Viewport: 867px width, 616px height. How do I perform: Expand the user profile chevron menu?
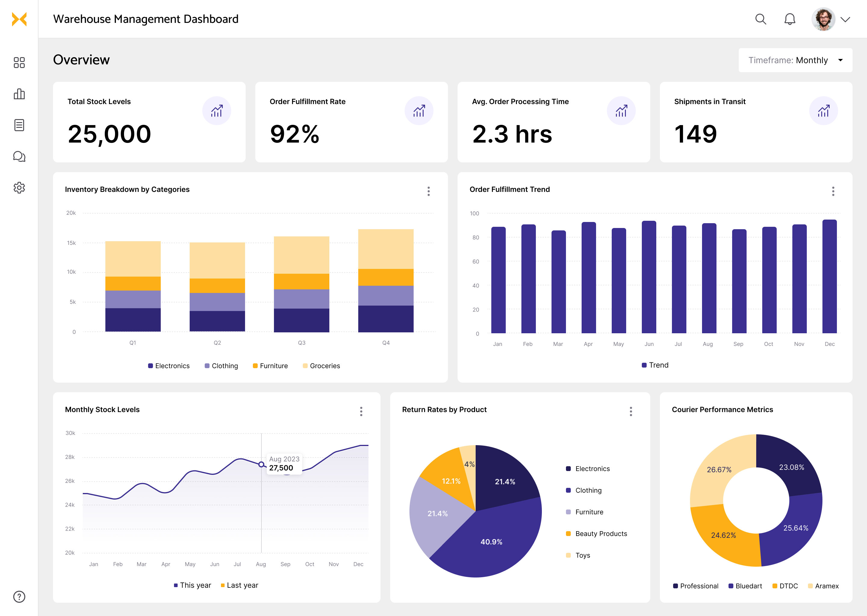845,19
